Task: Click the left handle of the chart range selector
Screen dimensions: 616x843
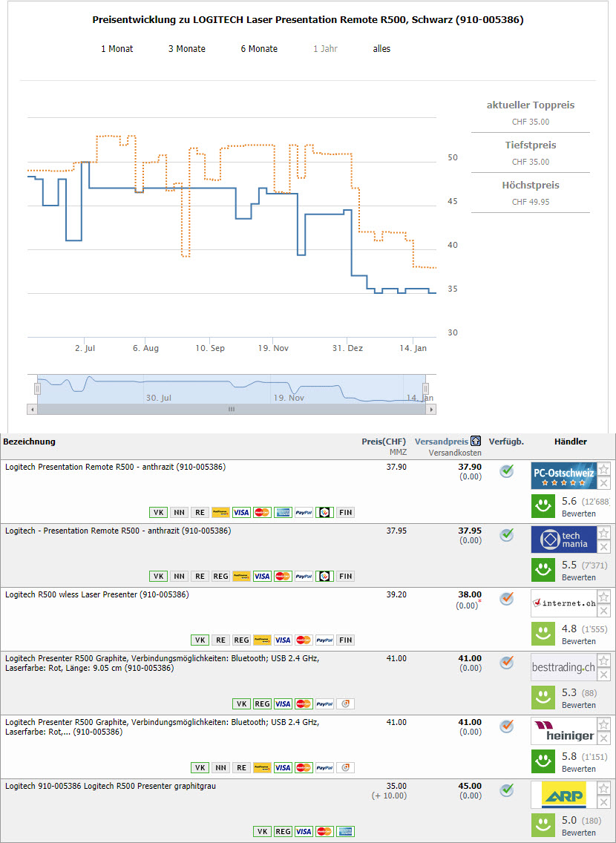Action: click(37, 389)
